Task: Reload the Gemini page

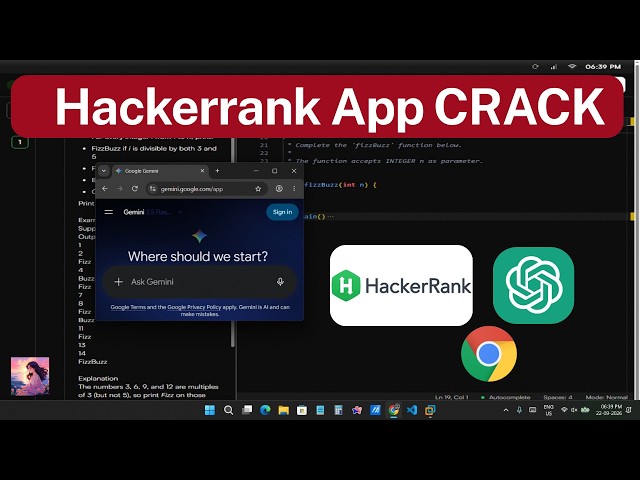Action: (135, 189)
